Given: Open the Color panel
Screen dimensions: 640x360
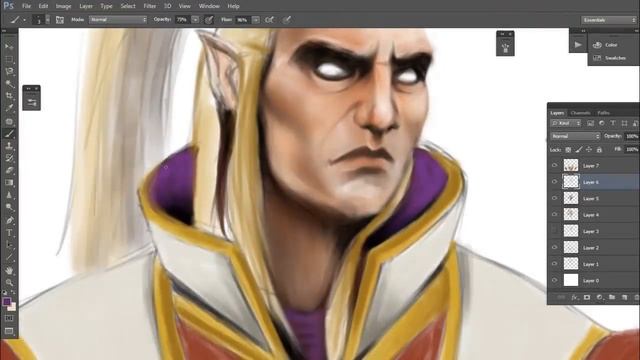Looking at the screenshot, I should (x=606, y=45).
